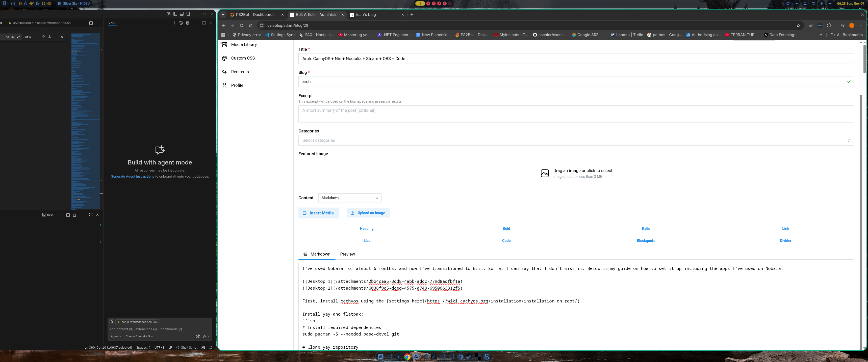This screenshot has width=868, height=362.
Task: Open Media Library in sidebar
Action: pos(244,44)
